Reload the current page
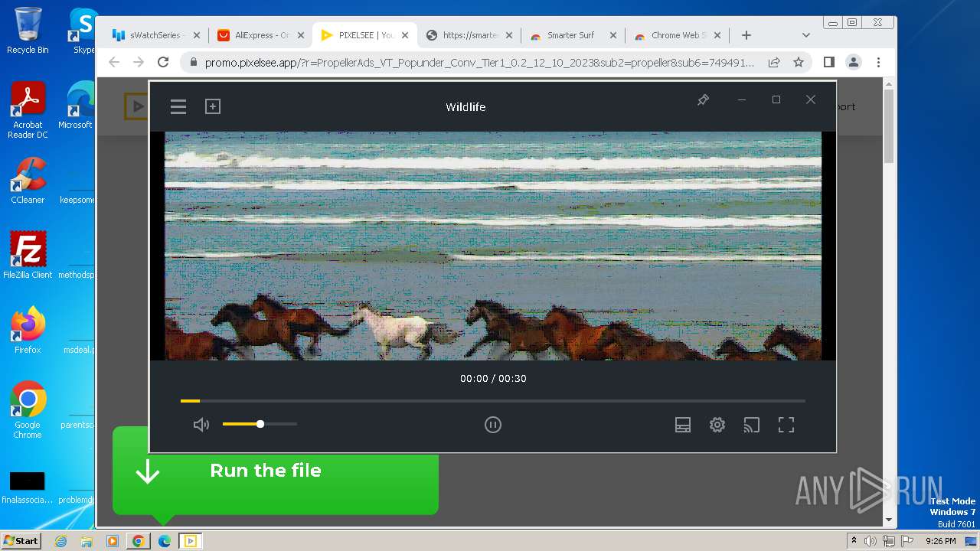 163,62
